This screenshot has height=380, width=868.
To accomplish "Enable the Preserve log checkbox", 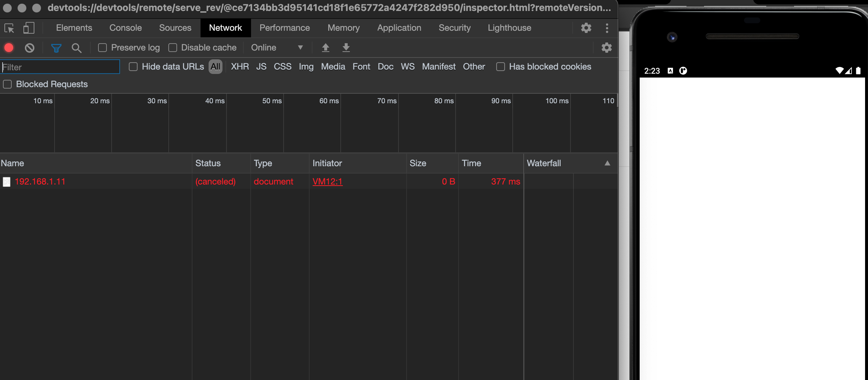I will pyautogui.click(x=102, y=48).
